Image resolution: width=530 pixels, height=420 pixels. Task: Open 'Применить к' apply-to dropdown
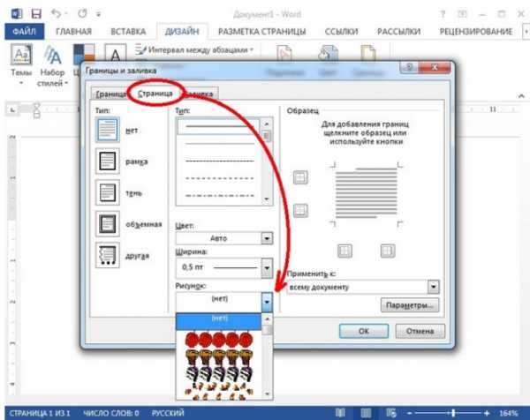point(433,287)
